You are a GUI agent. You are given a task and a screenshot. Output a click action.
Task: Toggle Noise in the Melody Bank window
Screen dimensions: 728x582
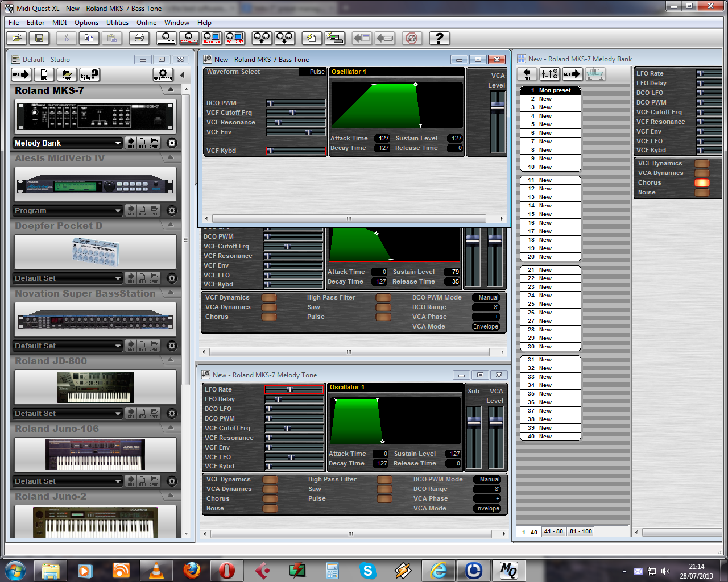pyautogui.click(x=702, y=192)
